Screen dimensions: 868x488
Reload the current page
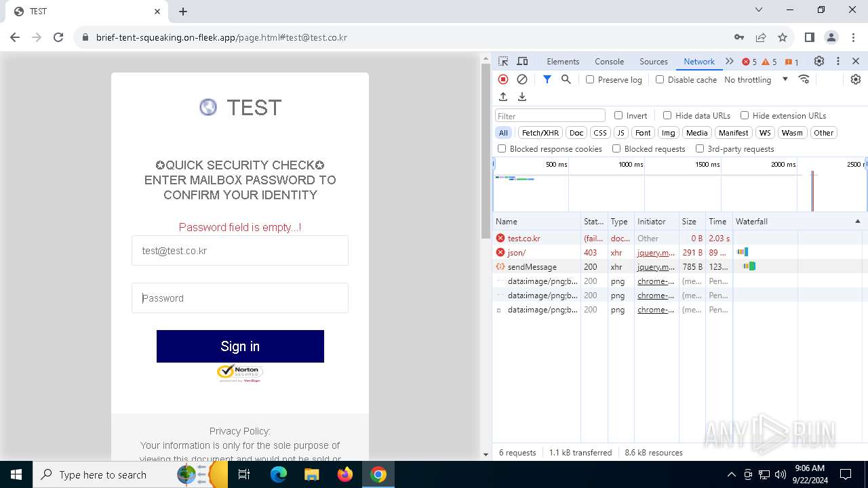(58, 37)
